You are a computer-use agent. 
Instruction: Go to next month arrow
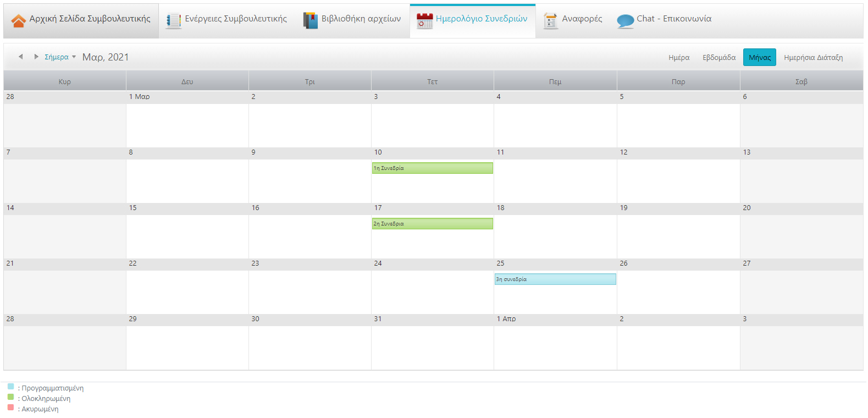pos(36,57)
